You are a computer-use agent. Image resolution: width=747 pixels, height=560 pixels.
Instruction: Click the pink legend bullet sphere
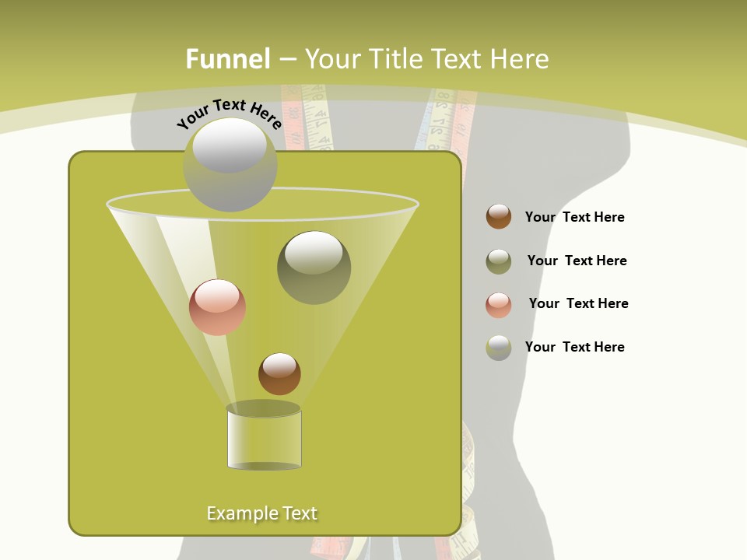coord(499,305)
